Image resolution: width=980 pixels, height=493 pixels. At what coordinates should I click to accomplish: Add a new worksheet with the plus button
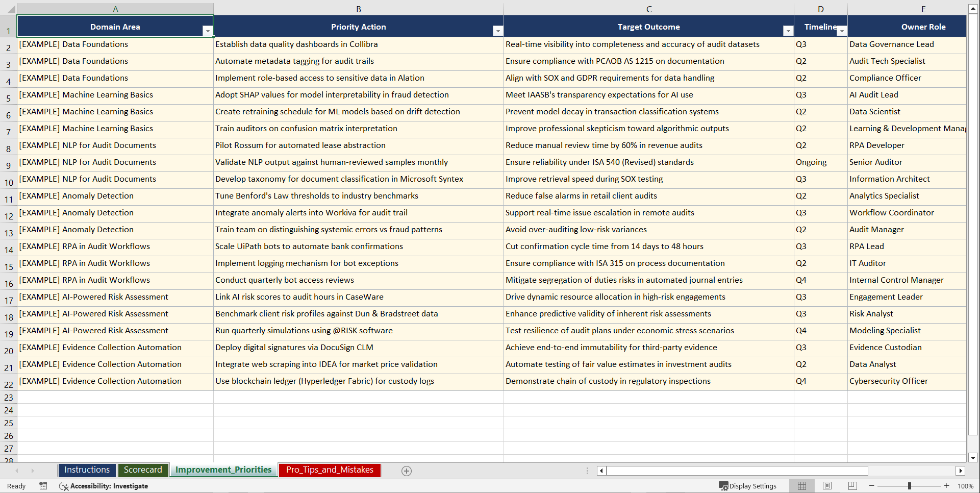point(407,471)
